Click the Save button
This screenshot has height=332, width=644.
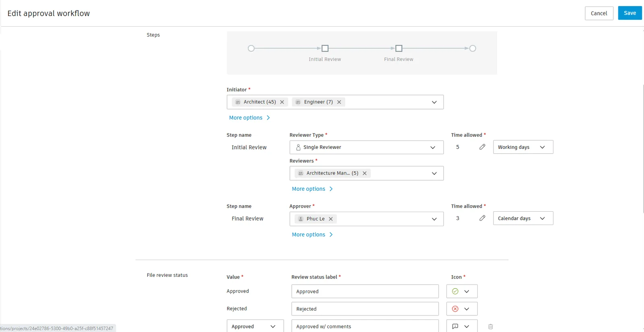click(630, 13)
